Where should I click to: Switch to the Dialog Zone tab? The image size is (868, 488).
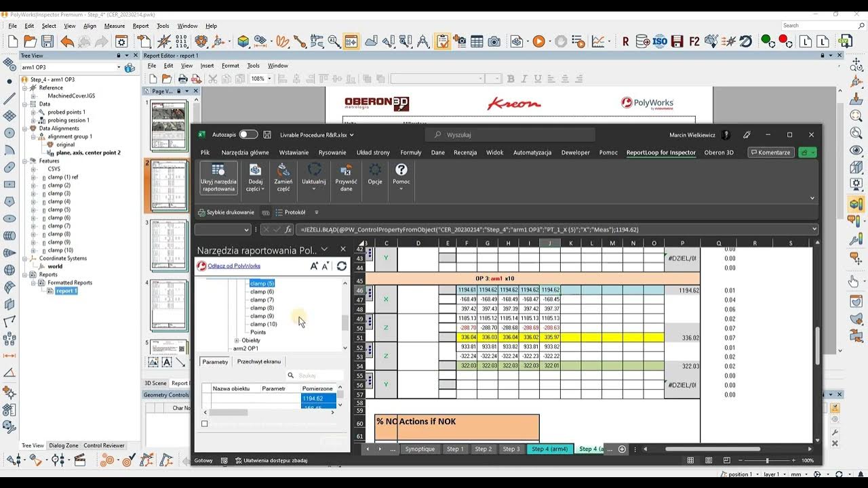pos(64,445)
